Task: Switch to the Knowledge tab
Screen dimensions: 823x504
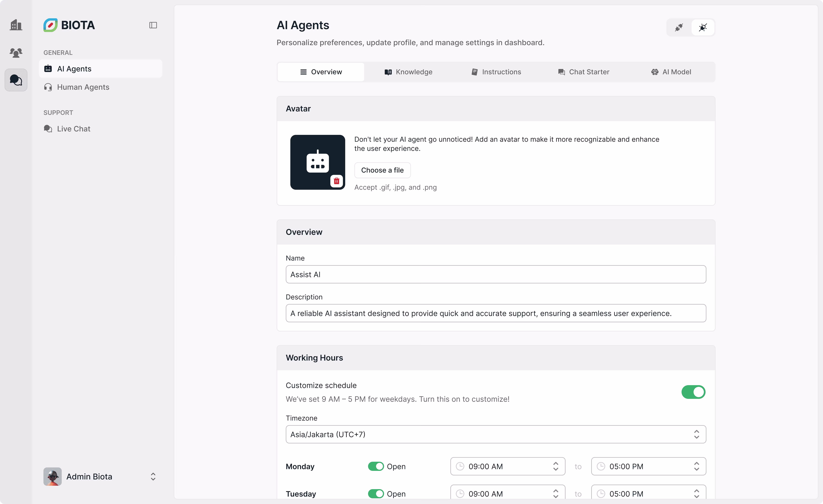Action: (x=408, y=72)
